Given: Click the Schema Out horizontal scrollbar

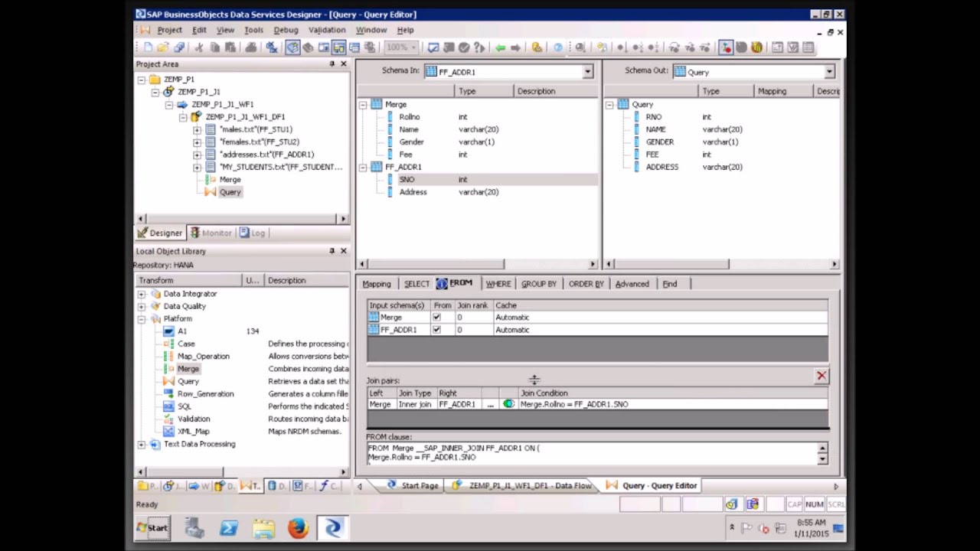Looking at the screenshot, I should pyautogui.click(x=722, y=264).
